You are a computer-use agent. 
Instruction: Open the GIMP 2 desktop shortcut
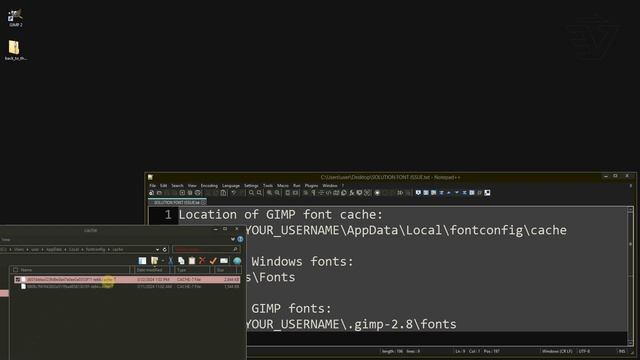point(16,18)
